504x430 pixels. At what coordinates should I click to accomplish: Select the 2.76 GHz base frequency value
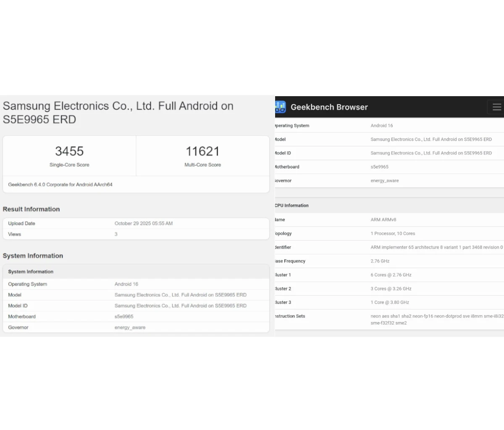(x=380, y=261)
